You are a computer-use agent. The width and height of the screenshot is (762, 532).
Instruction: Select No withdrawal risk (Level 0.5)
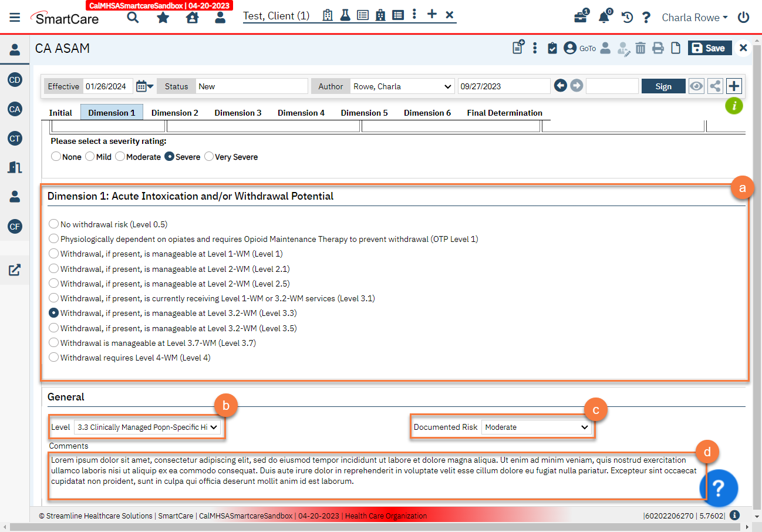(x=54, y=224)
